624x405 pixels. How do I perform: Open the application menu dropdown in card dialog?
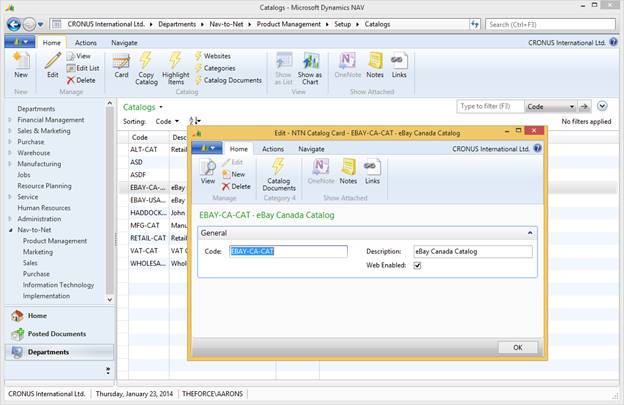click(207, 148)
